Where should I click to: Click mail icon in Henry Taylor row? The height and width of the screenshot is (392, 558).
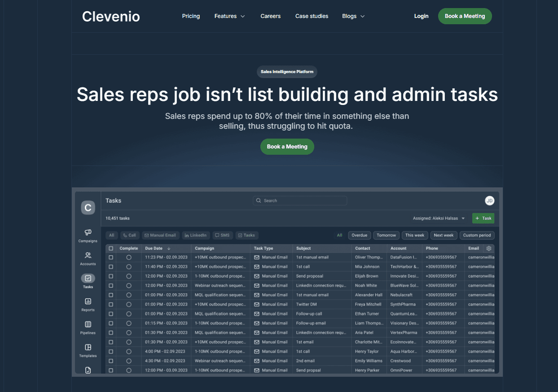(257, 352)
